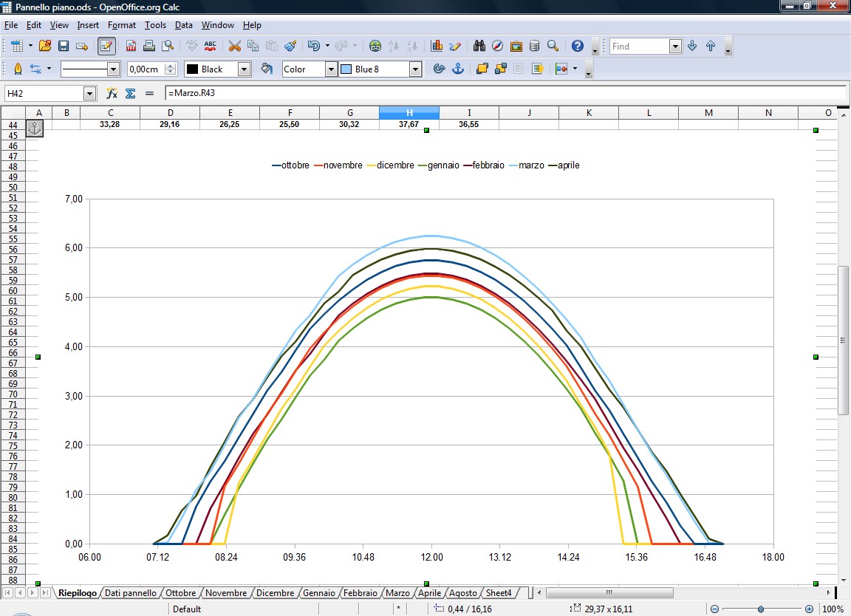
Task: Open the Blue 8 fill color dropdown
Action: (x=415, y=69)
